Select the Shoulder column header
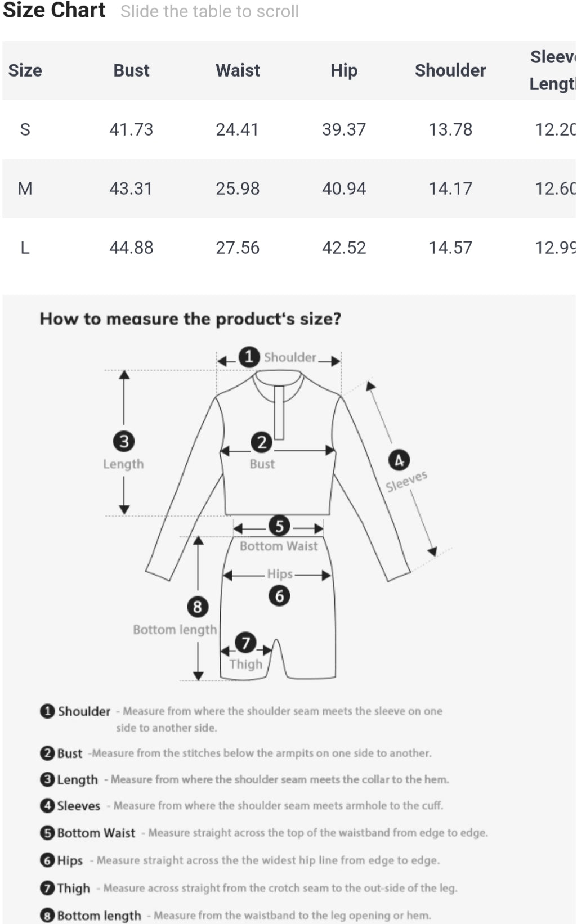The image size is (577, 924). [x=450, y=70]
